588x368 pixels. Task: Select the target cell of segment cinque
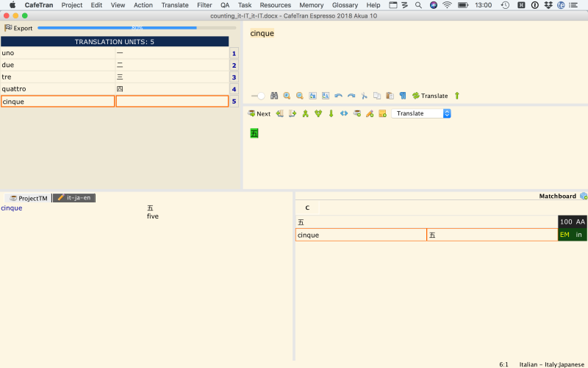[x=172, y=102]
